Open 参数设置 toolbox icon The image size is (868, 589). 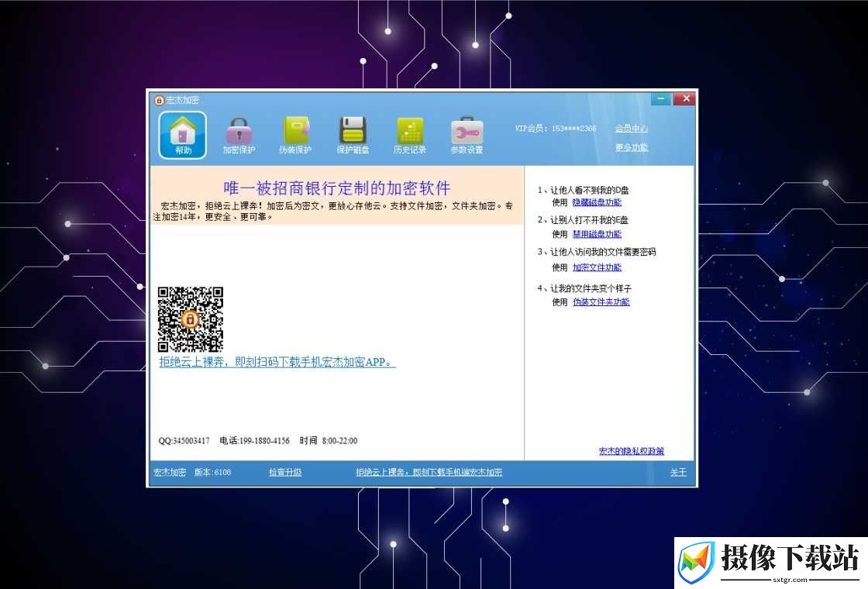coord(467,135)
